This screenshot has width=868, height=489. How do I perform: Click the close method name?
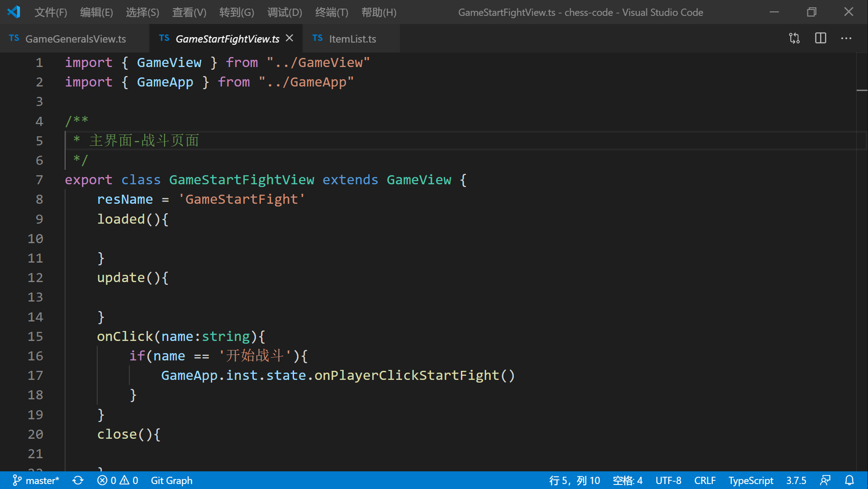[117, 434]
